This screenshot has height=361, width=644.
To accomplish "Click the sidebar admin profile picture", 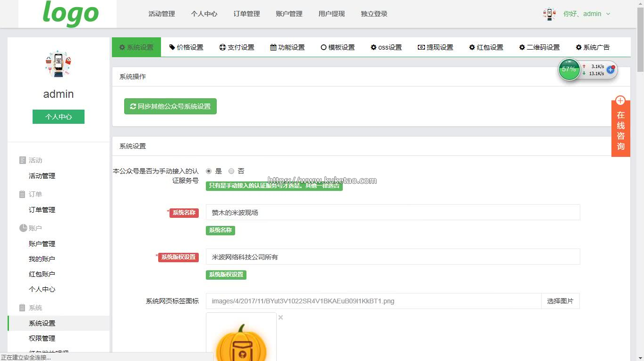I will pyautogui.click(x=58, y=64).
